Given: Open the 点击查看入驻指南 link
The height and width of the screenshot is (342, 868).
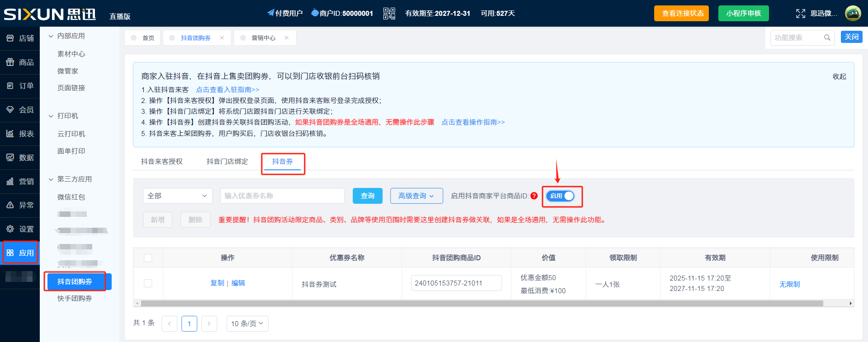Looking at the screenshot, I should point(227,90).
